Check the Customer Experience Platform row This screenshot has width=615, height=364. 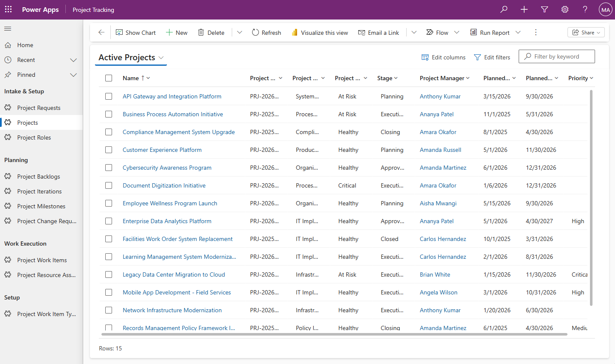[x=109, y=150]
